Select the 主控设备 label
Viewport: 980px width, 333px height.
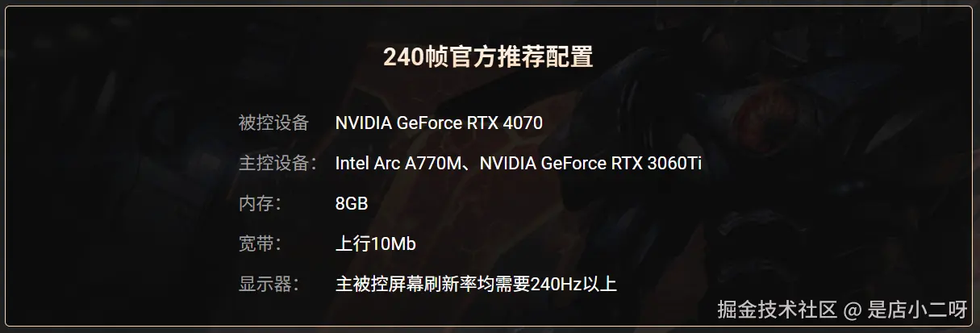point(277,164)
